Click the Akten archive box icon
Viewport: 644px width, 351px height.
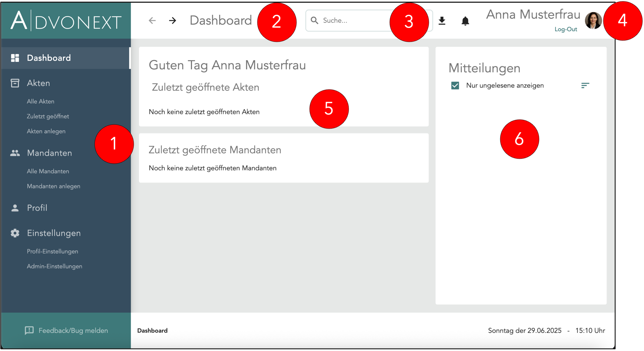(15, 83)
